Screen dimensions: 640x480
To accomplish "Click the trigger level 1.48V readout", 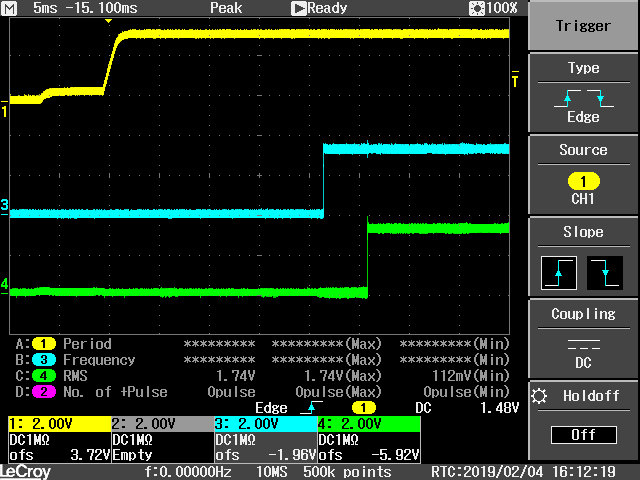I will 499,408.
